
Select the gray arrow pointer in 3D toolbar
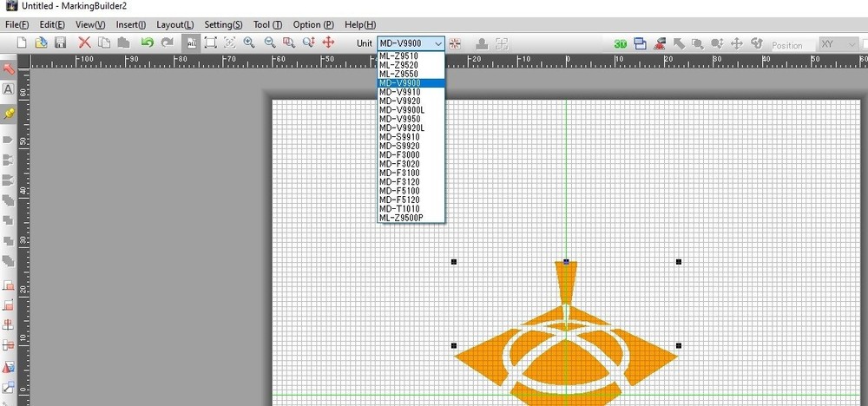pyautogui.click(x=679, y=43)
